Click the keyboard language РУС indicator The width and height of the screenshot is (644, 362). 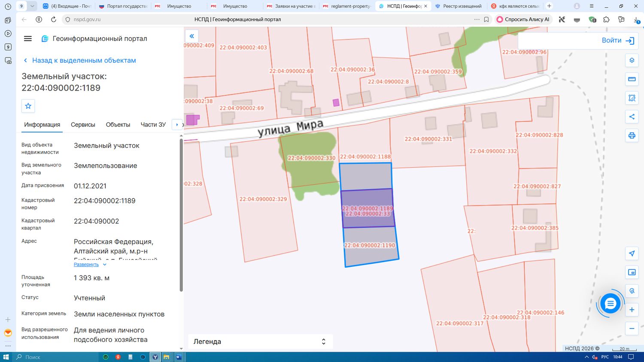605,357
